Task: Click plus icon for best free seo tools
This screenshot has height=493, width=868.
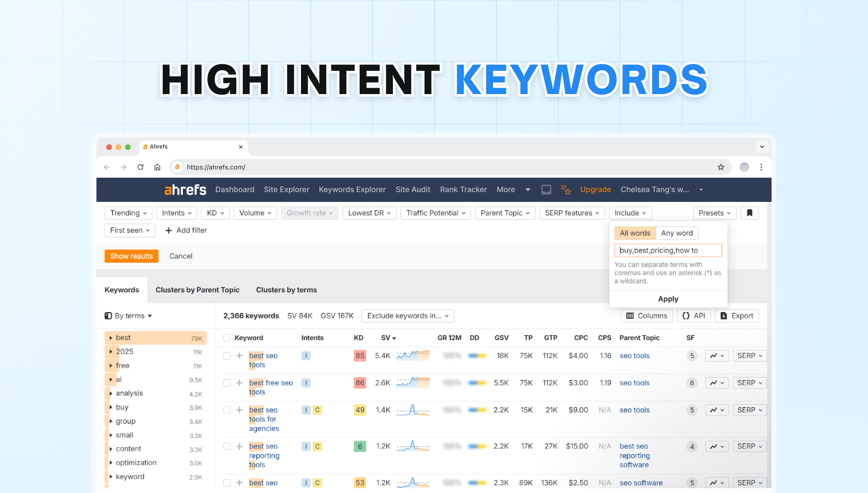Action: coord(239,383)
